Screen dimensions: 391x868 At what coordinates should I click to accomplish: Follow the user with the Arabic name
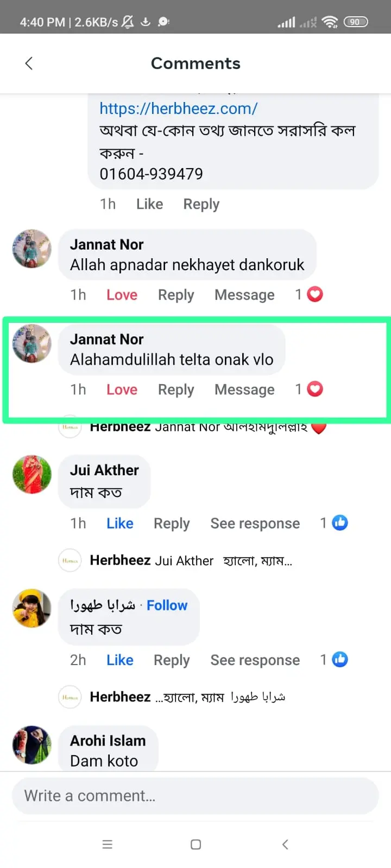(x=167, y=605)
